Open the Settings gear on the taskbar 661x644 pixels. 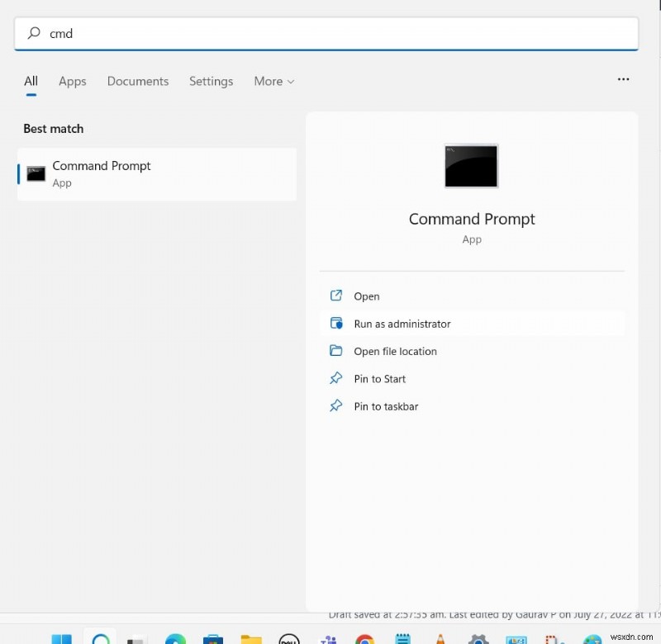point(479,639)
